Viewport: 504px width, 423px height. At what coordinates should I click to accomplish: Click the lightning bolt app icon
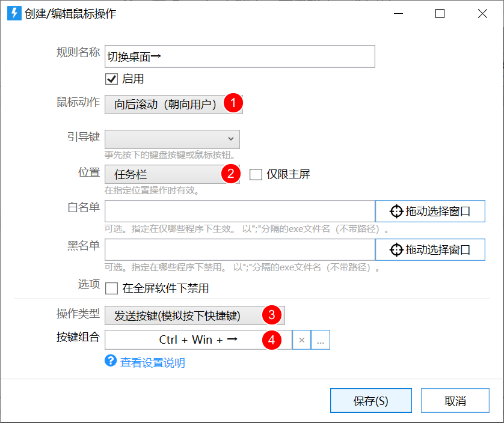(14, 13)
